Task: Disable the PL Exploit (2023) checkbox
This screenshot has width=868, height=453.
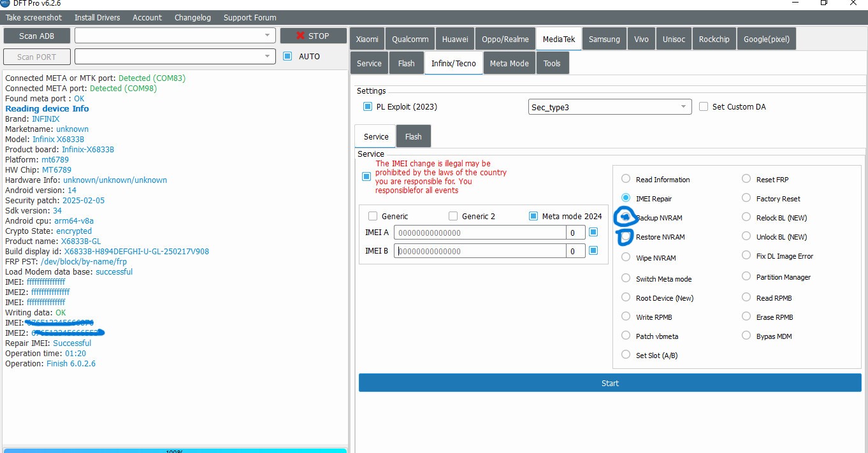Action: (367, 106)
